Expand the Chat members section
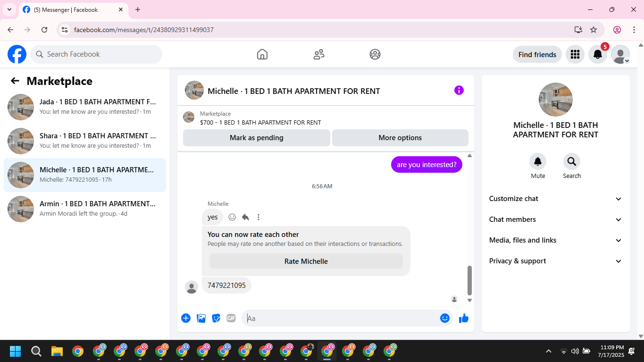 556,219
